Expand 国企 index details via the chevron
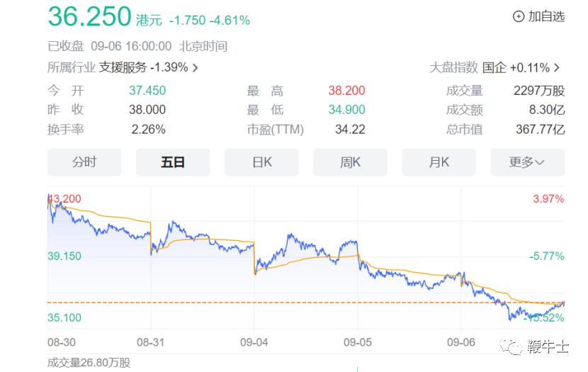This screenshot has width=588, height=372. coord(557,68)
